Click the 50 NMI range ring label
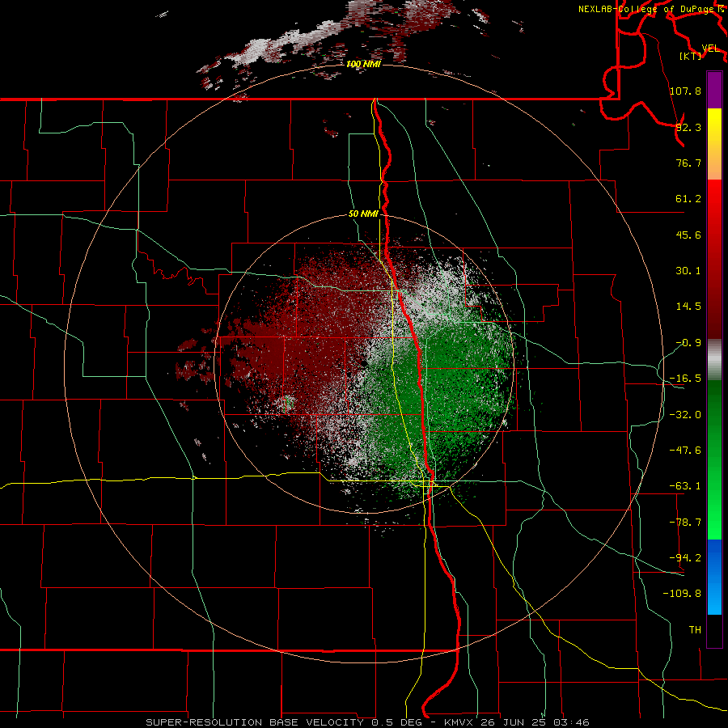The image size is (728, 728). [x=363, y=214]
